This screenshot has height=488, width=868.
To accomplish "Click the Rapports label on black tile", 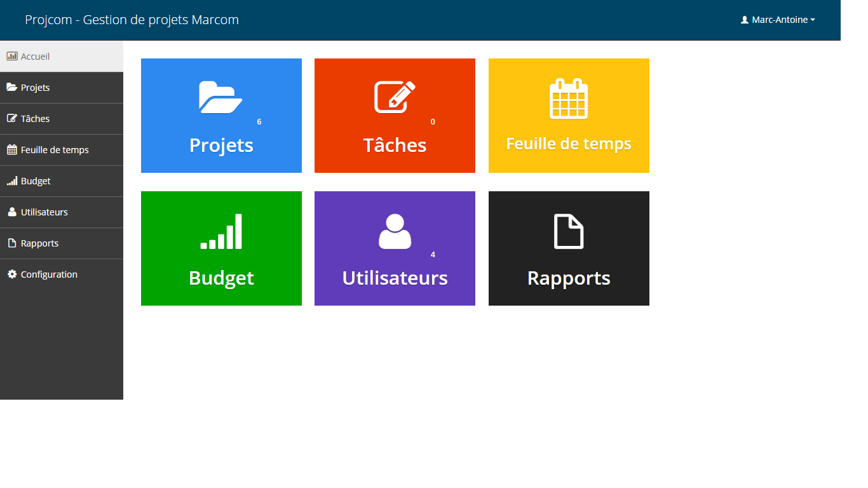I will point(569,278).
